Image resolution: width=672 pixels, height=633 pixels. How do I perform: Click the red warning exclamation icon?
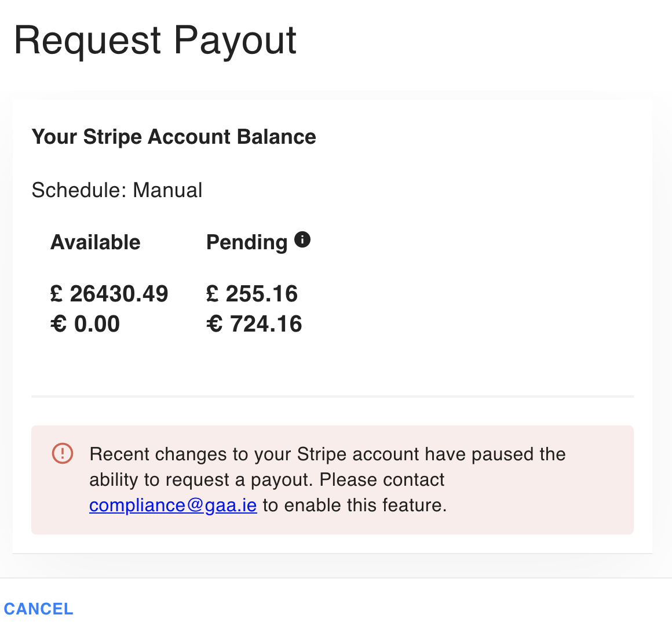(x=63, y=453)
